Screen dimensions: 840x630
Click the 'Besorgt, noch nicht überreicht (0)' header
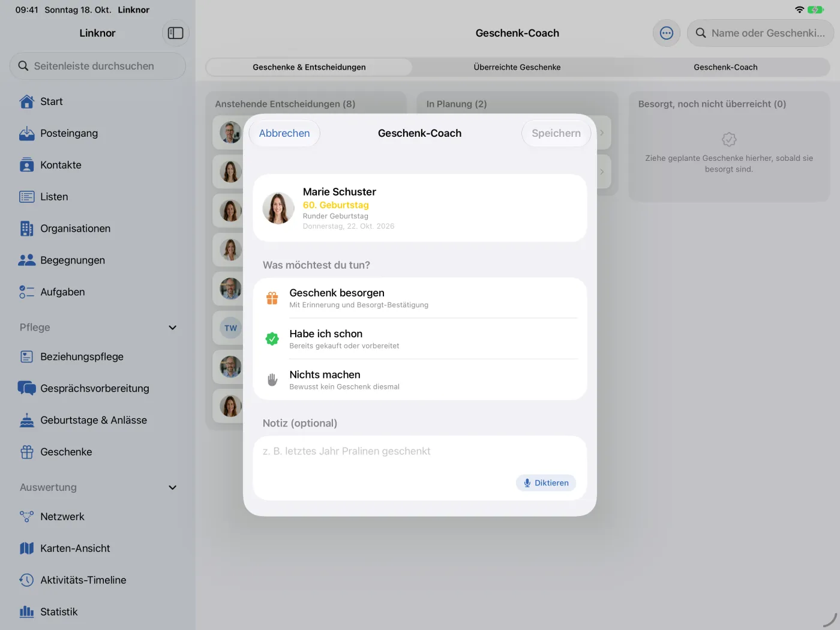(712, 104)
